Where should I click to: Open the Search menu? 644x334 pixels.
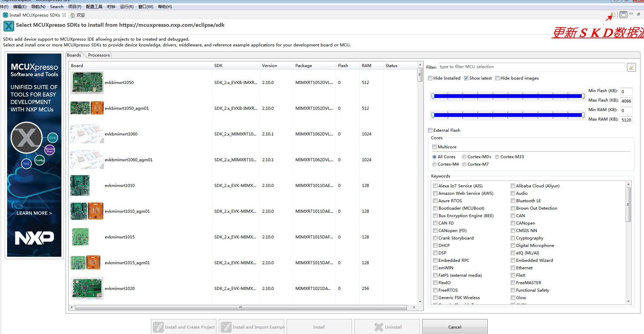click(57, 6)
